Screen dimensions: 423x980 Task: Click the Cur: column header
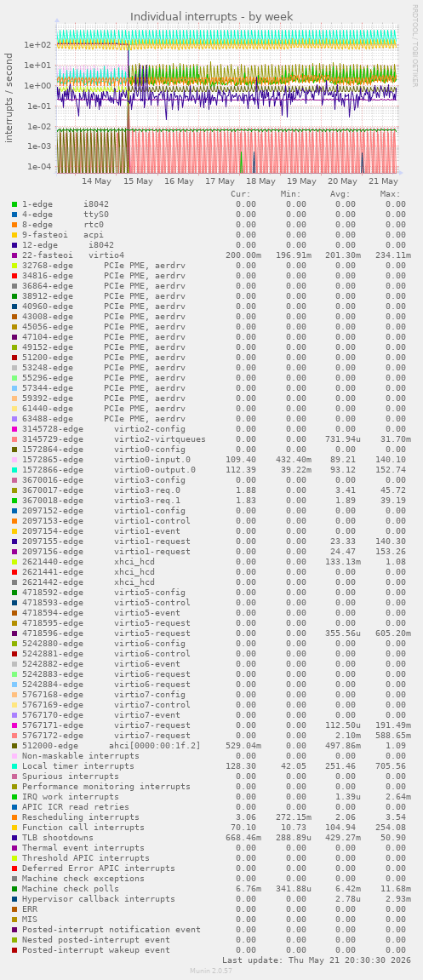point(241,194)
